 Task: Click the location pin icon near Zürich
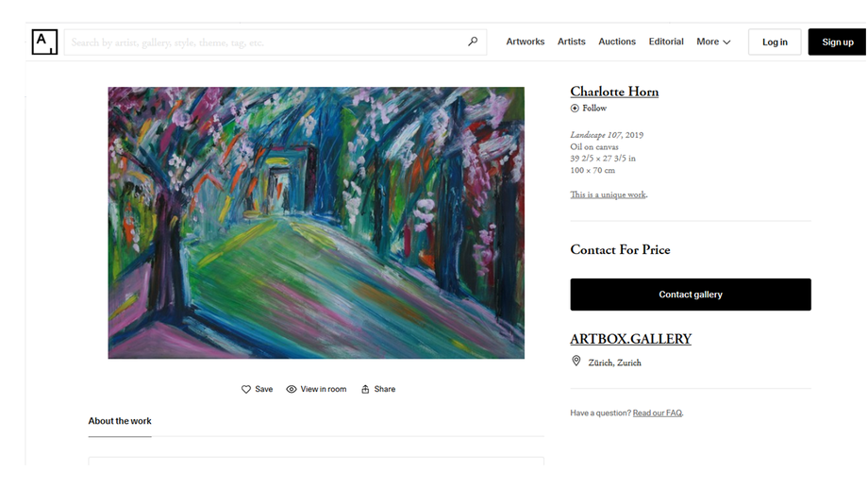click(576, 361)
